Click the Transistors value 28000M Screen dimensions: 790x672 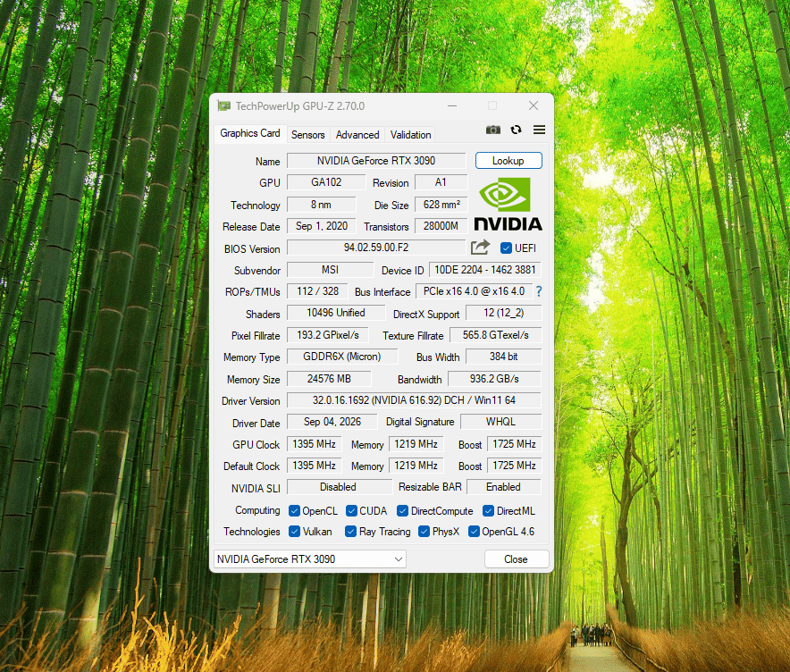pos(441,226)
